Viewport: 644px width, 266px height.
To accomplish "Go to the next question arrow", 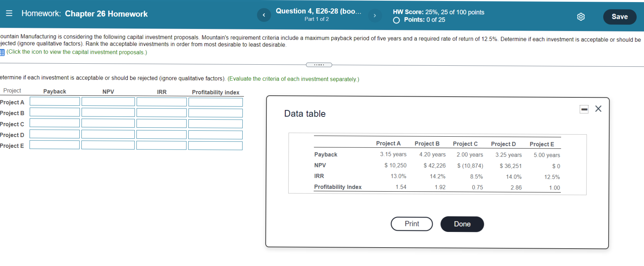I will pos(375,15).
